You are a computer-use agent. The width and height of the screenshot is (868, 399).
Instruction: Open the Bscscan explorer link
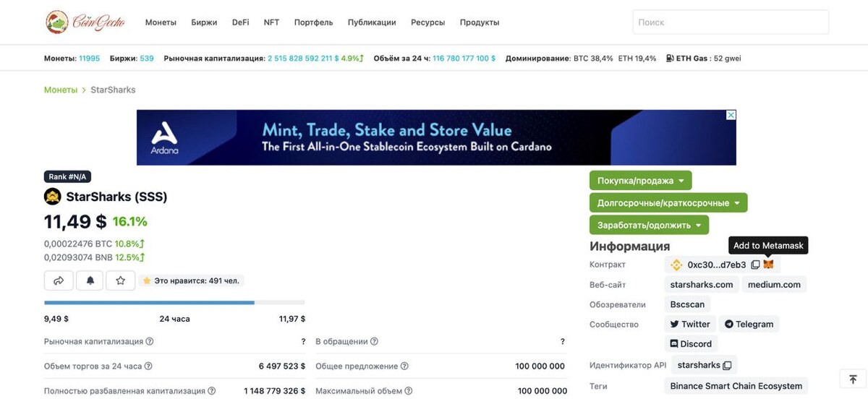687,304
